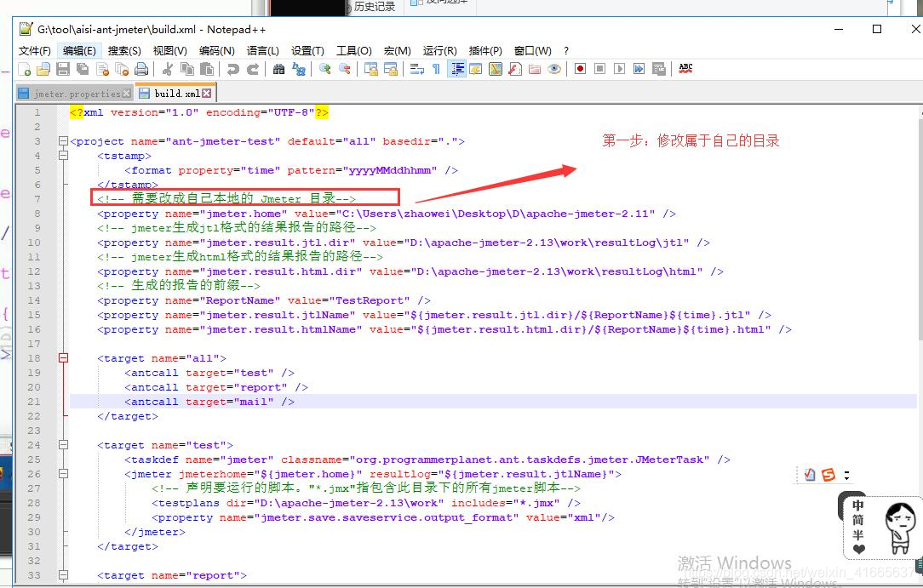Collapse the project fold marker on line 3
923x588 pixels.
[x=64, y=141]
